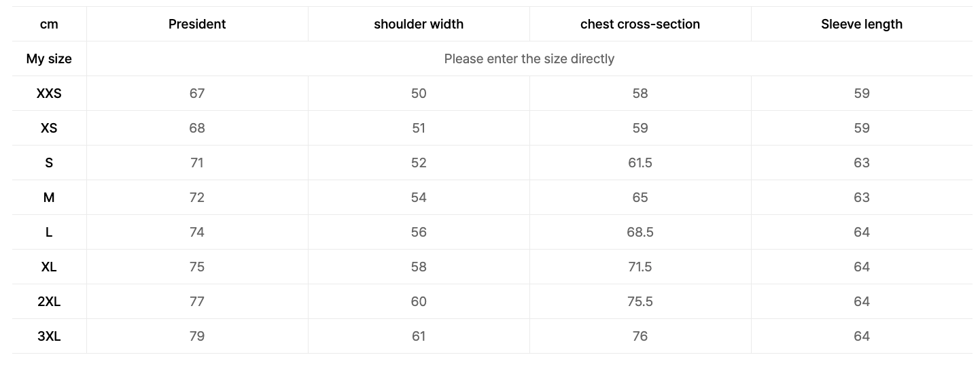The width and height of the screenshot is (980, 370).
Task: Select the L size row label
Action: (x=49, y=233)
